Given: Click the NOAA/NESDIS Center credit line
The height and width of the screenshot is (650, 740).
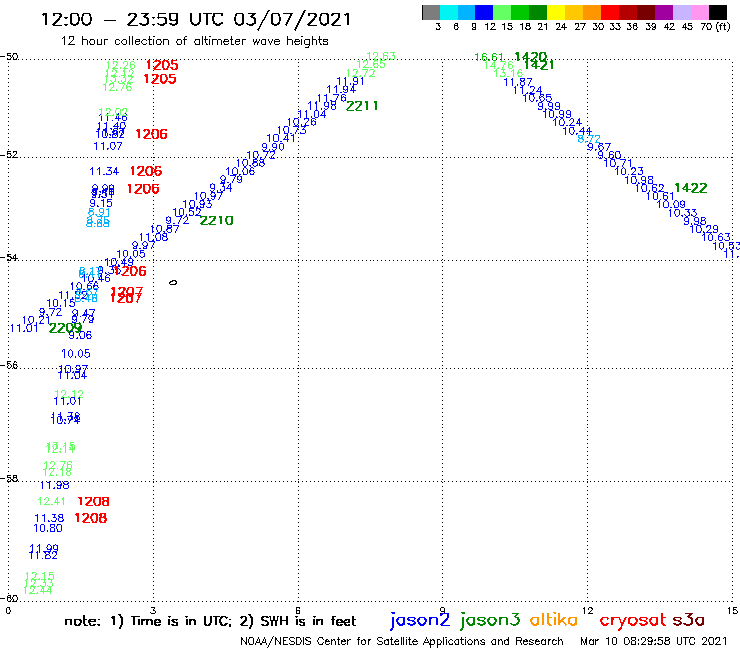Looking at the screenshot, I should [402, 642].
